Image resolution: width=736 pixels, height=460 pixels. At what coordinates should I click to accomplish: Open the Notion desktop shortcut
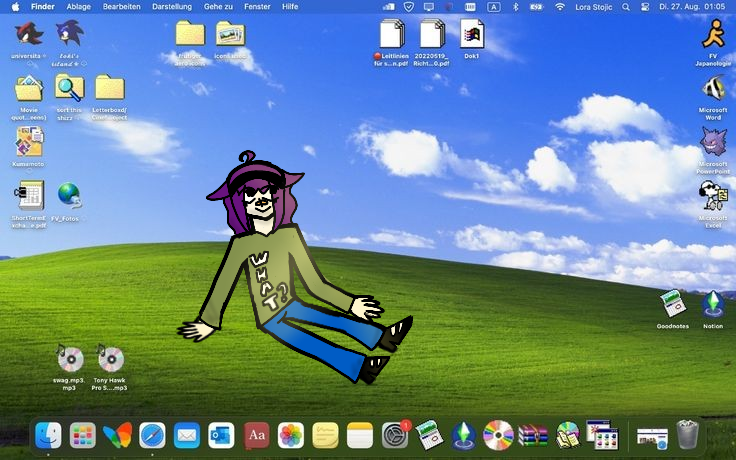(x=712, y=304)
